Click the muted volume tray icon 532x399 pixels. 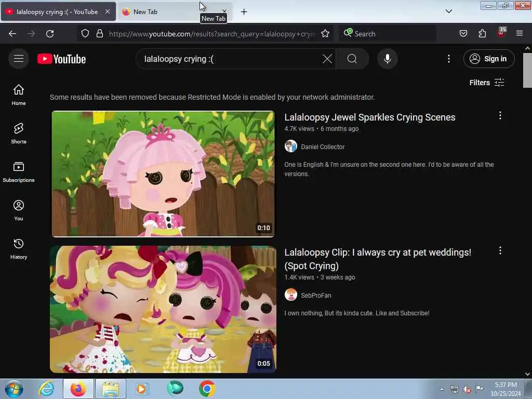[467, 390]
